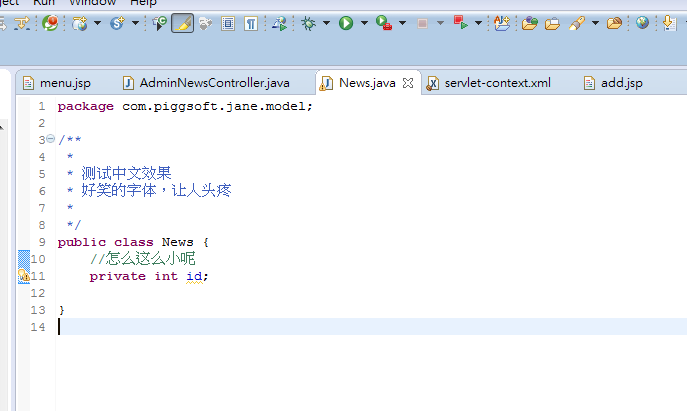Toggle Mark Occurrences highlighter
Viewport: 687px width, 411px height.
pos(182,23)
